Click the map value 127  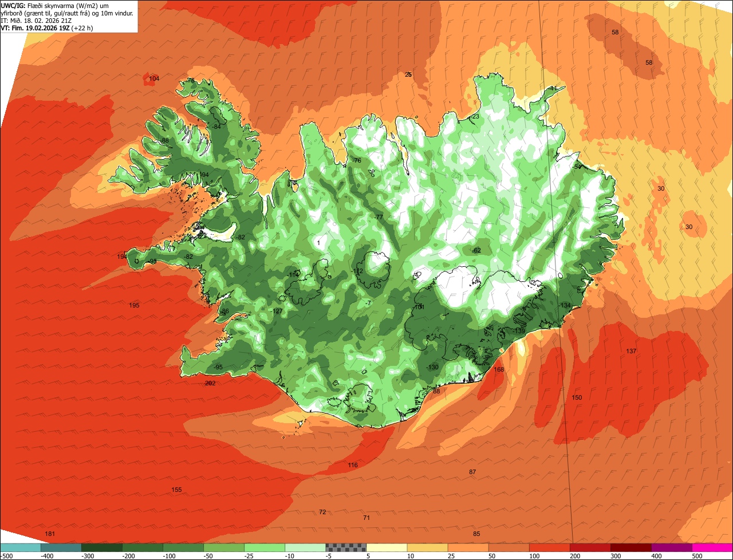277,311
